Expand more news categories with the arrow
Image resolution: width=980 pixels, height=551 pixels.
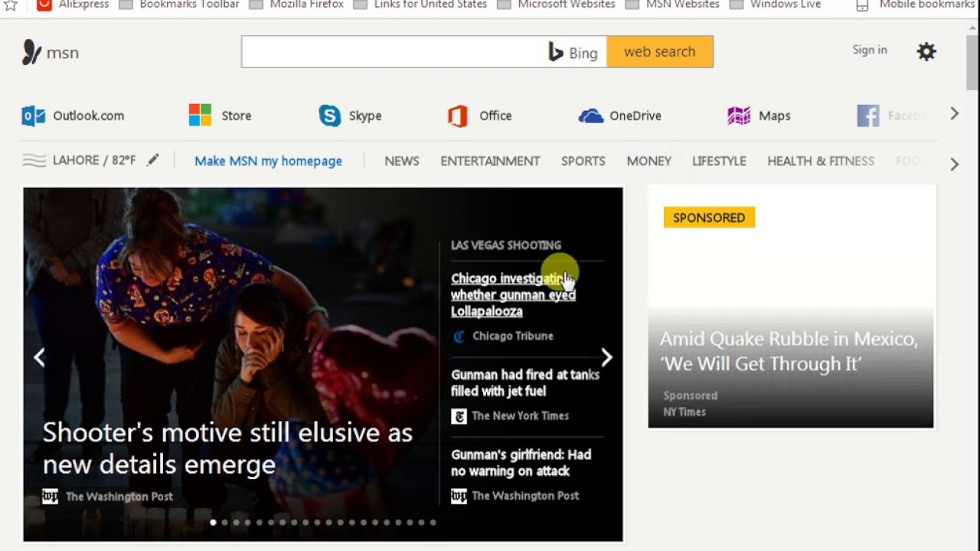click(954, 164)
